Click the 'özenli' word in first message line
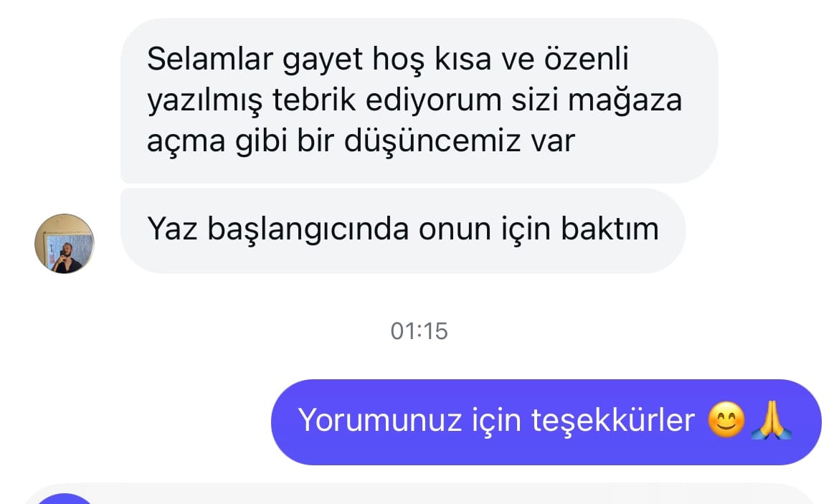839x504 pixels. [587, 59]
